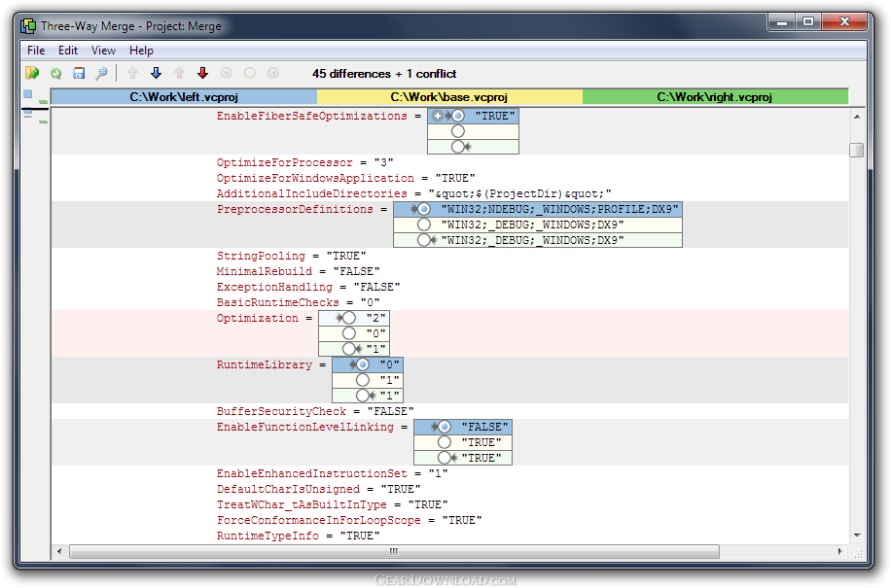Select left value for EnableFiberSafeOptimizations
Viewport: 891px width, 588px height.
point(458,116)
